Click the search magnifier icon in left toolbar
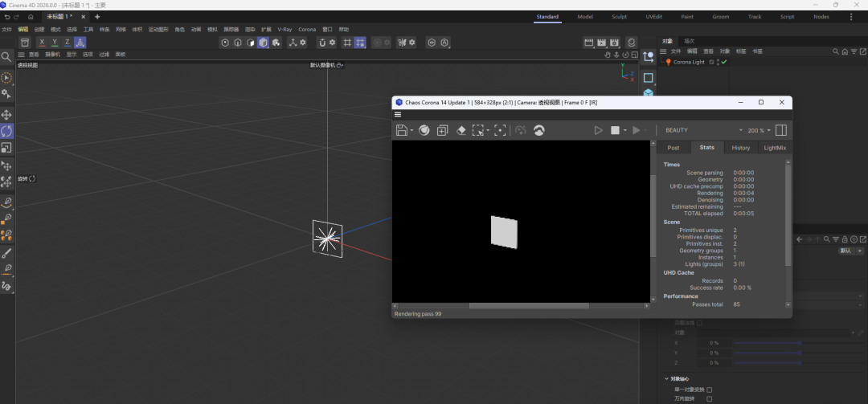This screenshot has width=868, height=404. [6, 57]
